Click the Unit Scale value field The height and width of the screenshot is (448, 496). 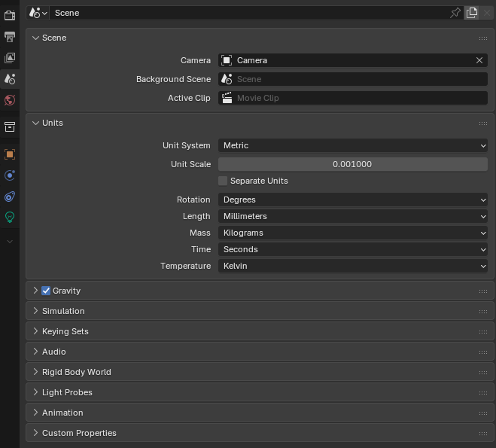click(353, 164)
